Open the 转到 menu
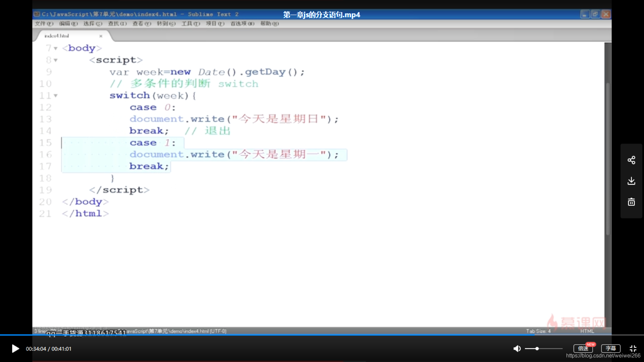The width and height of the screenshot is (644, 362). tap(166, 23)
